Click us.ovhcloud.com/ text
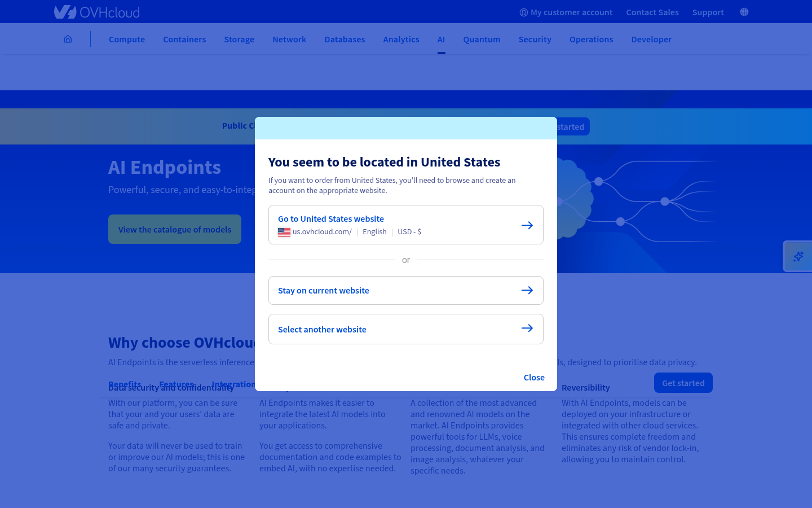 [x=322, y=232]
